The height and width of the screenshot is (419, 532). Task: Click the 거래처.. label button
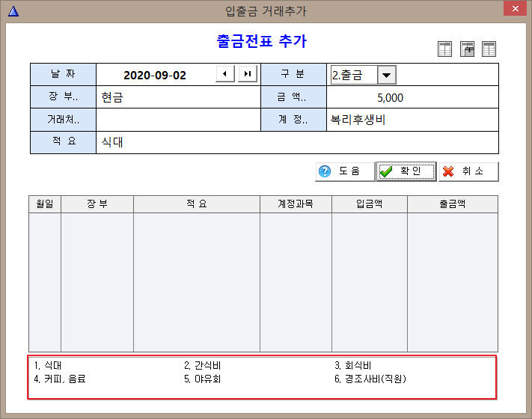pyautogui.click(x=63, y=120)
